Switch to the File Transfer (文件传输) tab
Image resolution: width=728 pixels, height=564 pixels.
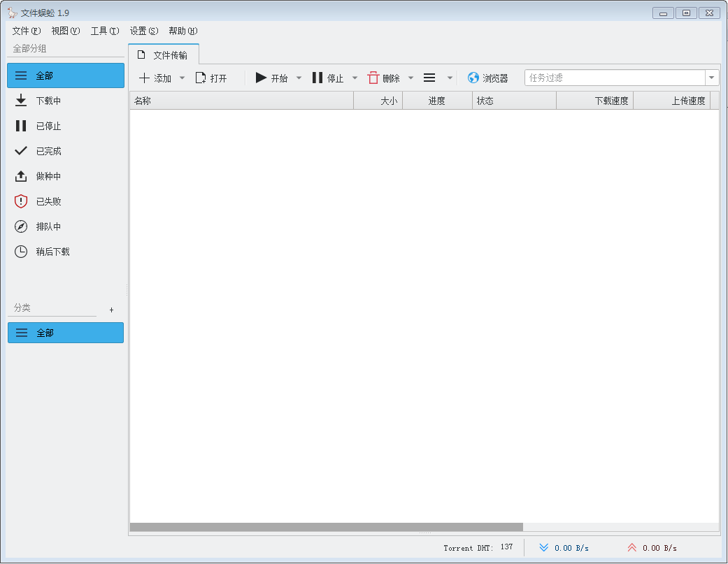point(164,55)
